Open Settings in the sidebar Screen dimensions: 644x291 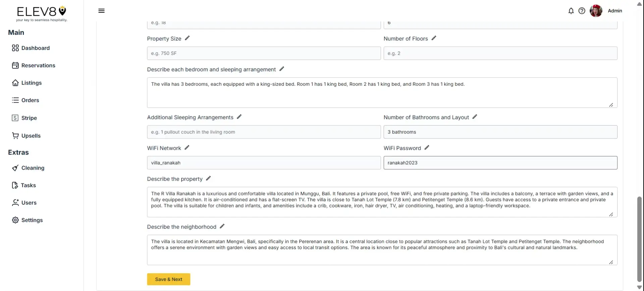tap(32, 220)
